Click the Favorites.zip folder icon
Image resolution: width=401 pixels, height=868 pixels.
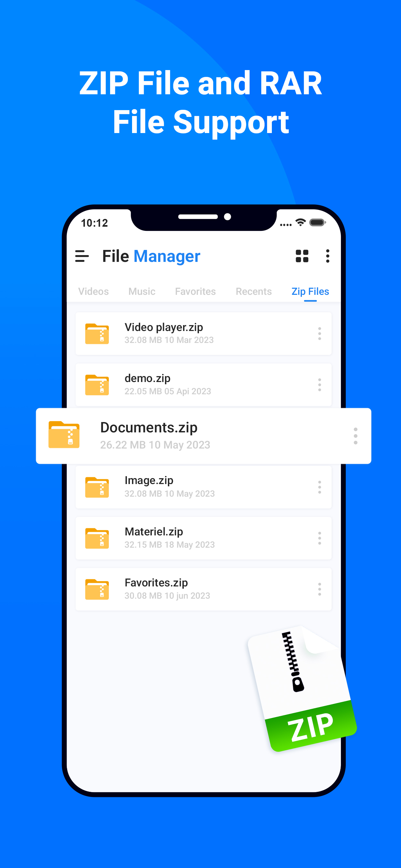(x=97, y=589)
